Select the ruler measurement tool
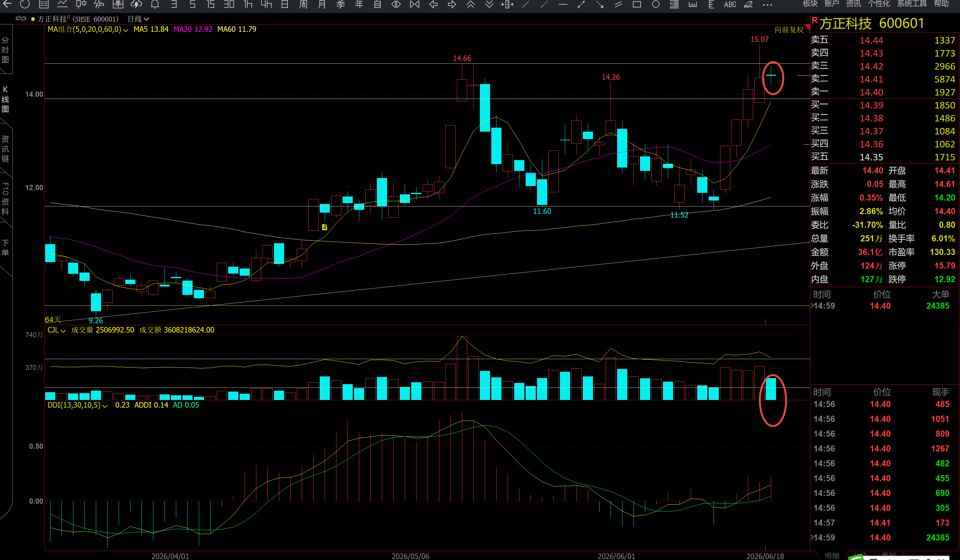The image size is (960, 560). (x=693, y=4)
